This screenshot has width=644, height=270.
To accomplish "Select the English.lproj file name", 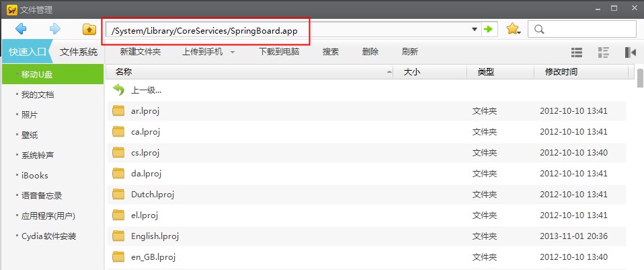I will point(155,236).
